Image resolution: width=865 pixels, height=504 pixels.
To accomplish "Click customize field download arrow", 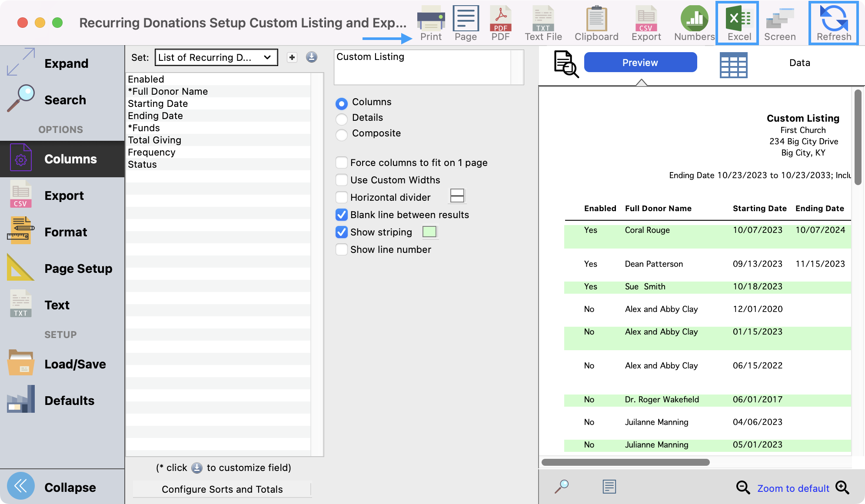I will click(312, 57).
